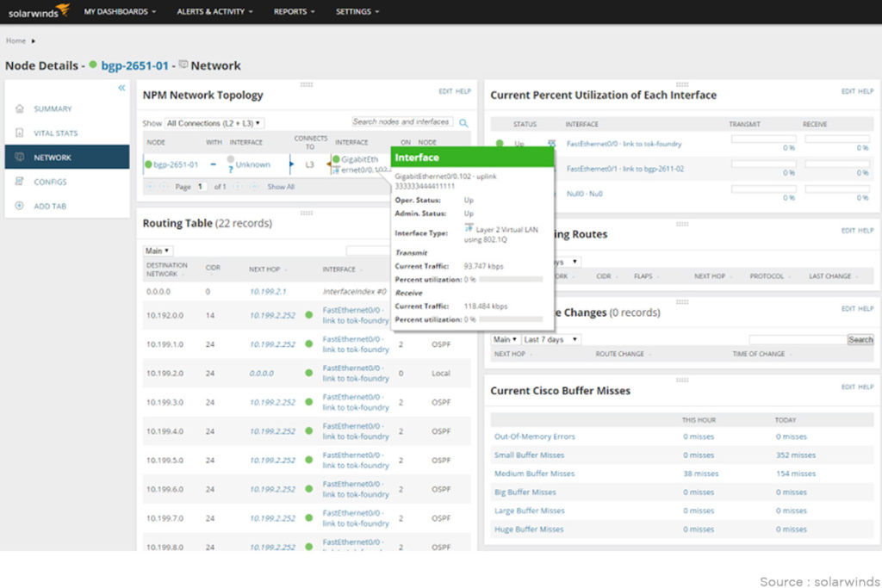
Task: Open the Null0 - Nu0 interface link
Action: pos(584,194)
